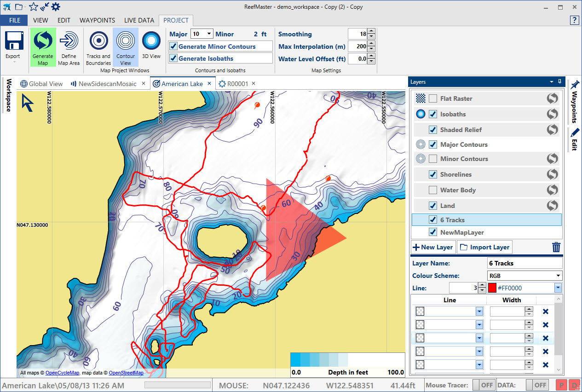Screen dimensions: 582x392
Task: Click the red line colour swatch
Action: (492, 288)
